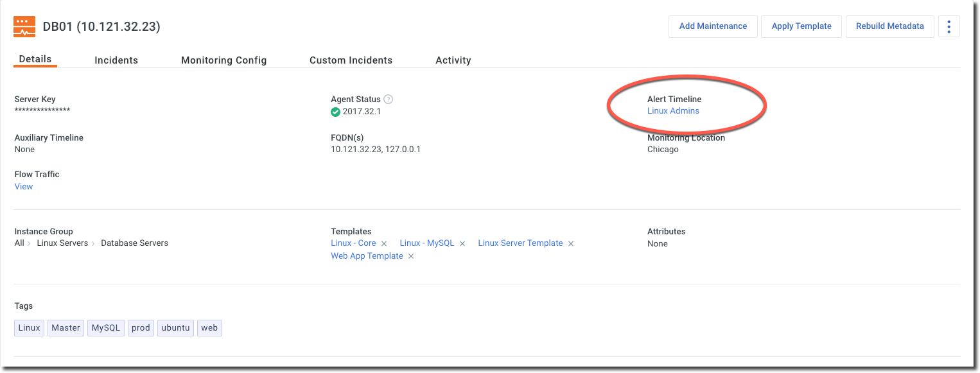Remove the Linux - MySQL template
Screen dimensions: 980x373
[x=462, y=244]
